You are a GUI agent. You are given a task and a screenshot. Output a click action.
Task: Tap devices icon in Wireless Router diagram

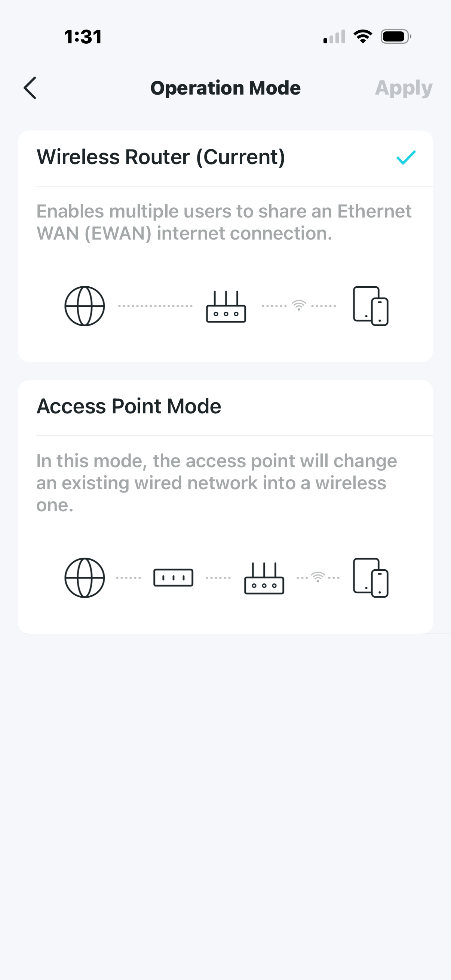pos(371,306)
